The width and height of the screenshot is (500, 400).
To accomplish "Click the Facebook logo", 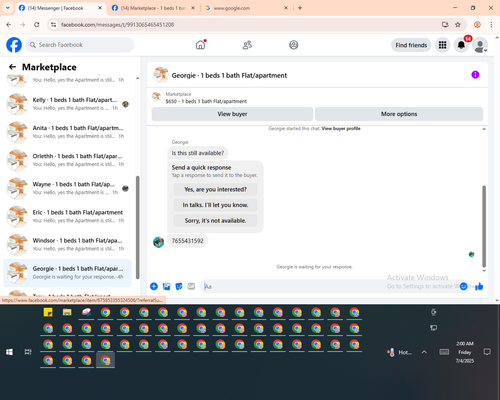I will (14, 45).
